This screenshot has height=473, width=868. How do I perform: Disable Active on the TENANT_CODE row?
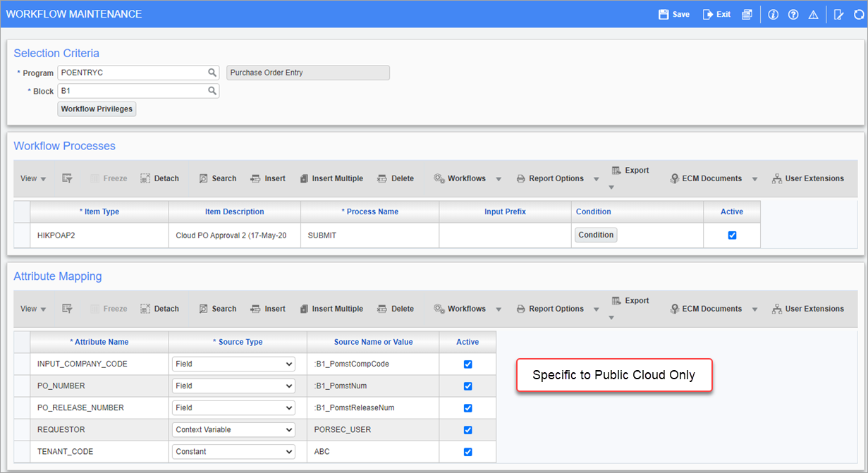pyautogui.click(x=467, y=452)
